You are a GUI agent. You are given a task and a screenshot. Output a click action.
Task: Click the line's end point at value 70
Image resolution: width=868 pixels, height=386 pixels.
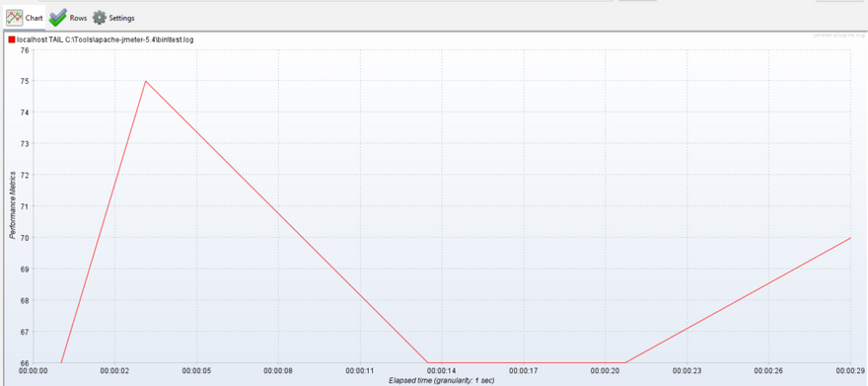coord(849,238)
